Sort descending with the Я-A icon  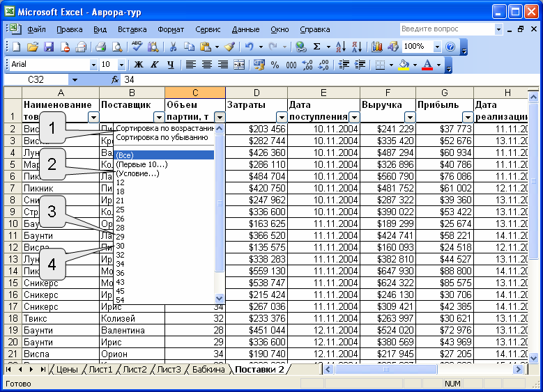[x=357, y=47]
